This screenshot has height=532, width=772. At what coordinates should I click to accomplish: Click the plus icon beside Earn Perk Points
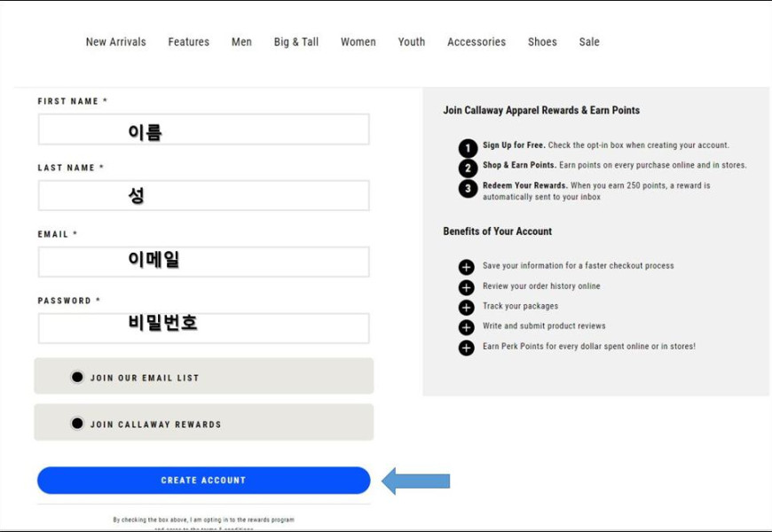(x=466, y=348)
